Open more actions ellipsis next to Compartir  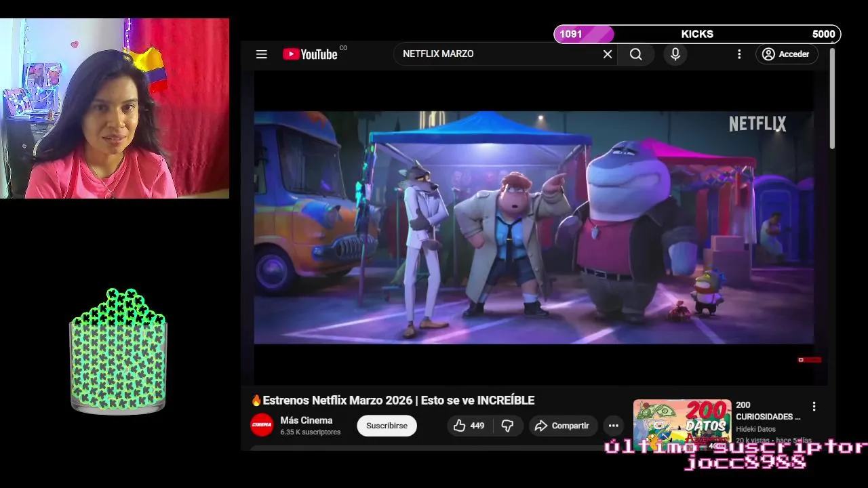point(613,426)
